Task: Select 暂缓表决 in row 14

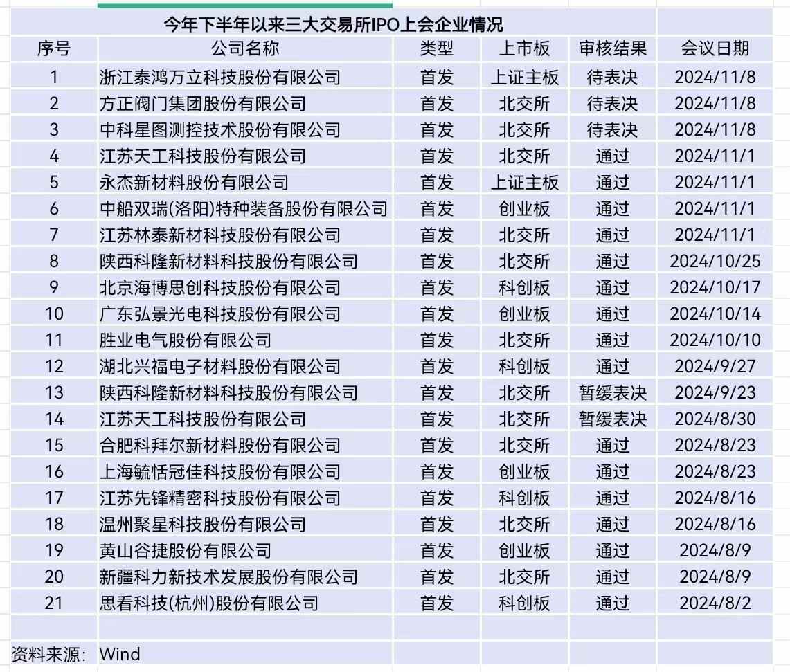Action: tap(613, 419)
